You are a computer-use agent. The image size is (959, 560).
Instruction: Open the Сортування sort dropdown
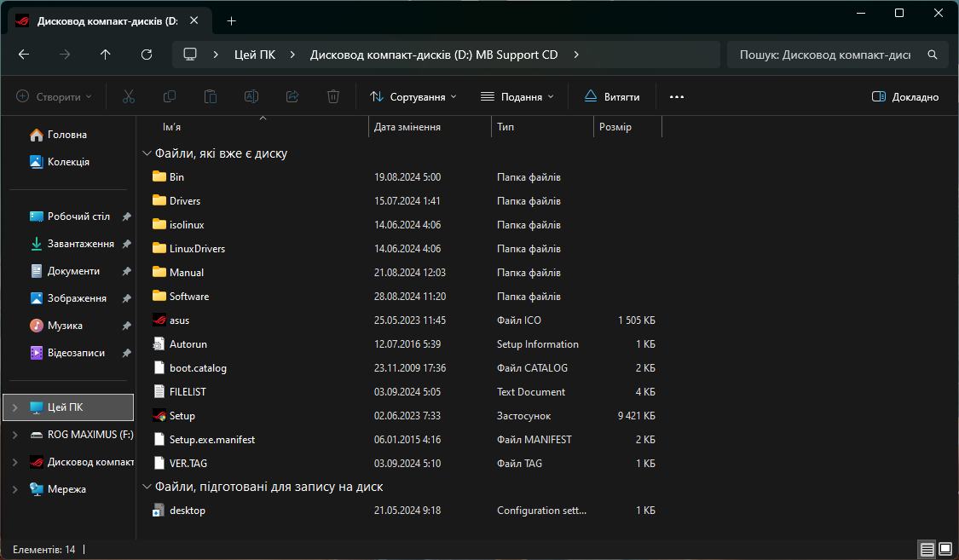(413, 97)
